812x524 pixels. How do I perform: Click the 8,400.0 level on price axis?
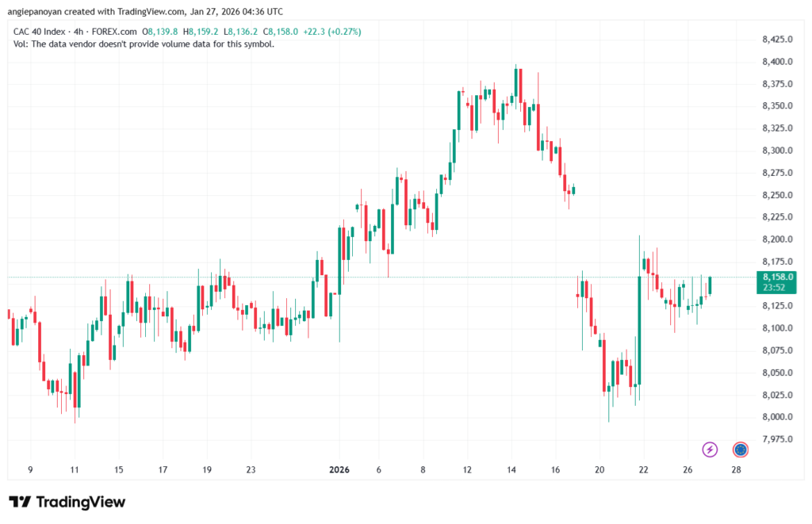(777, 62)
